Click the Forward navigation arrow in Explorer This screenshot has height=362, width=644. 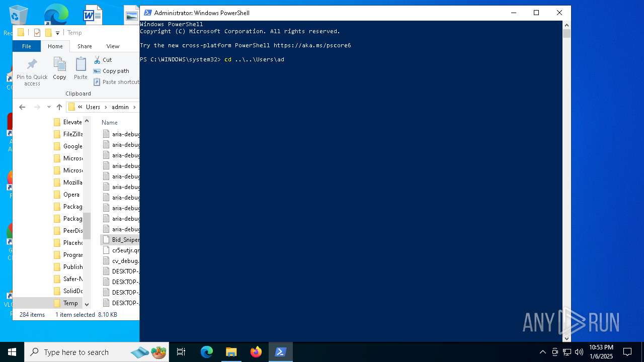37,107
